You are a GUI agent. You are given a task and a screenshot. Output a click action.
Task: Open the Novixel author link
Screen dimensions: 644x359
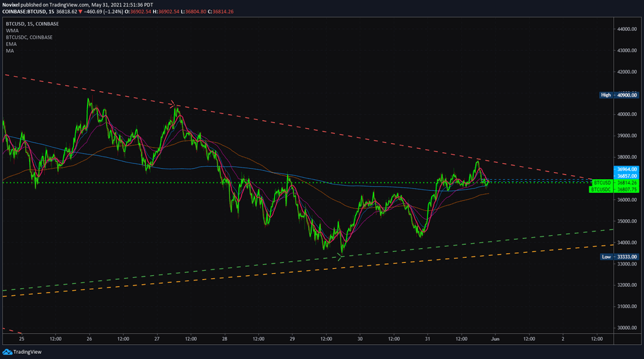[13, 5]
